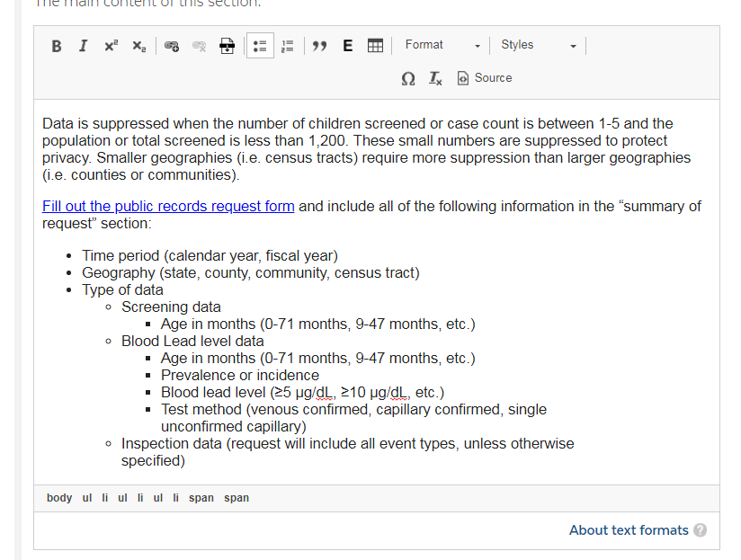741x560 pixels.
Task: Click the 'Blood lead level (≥5 µg/dL' item
Action: click(x=302, y=393)
